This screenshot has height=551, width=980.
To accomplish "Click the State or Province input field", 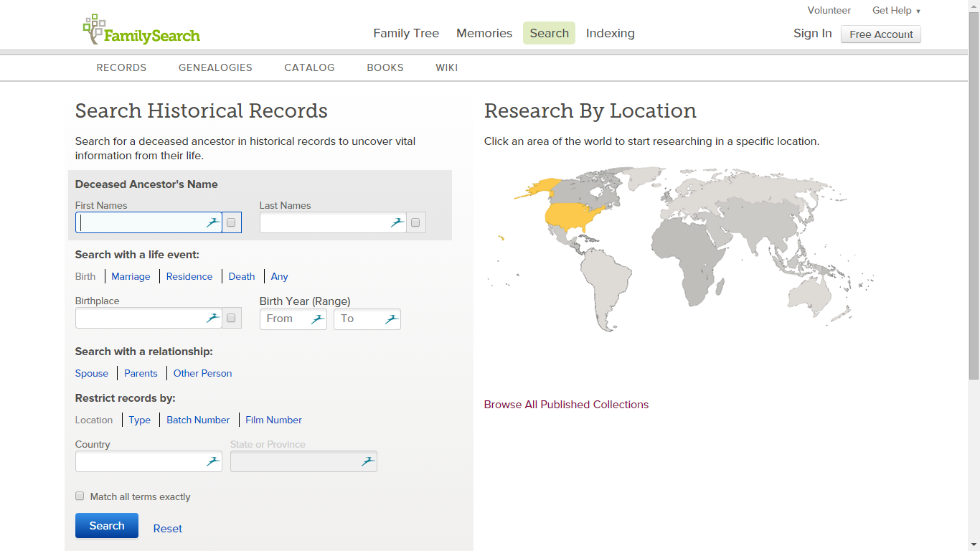I will (303, 461).
